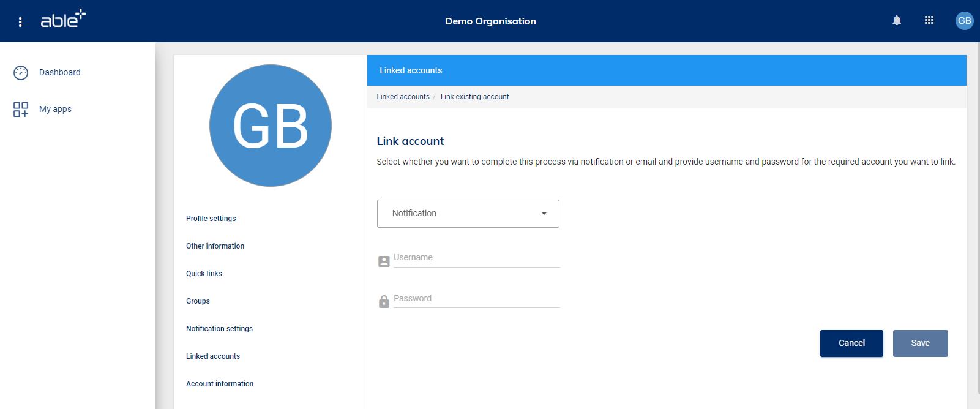This screenshot has width=980, height=409.
Task: Focus the Username input field
Action: coord(476,258)
